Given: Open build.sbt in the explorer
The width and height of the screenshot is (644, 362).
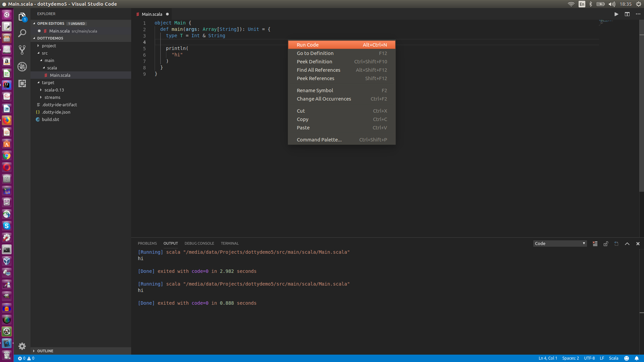Looking at the screenshot, I should (x=50, y=119).
